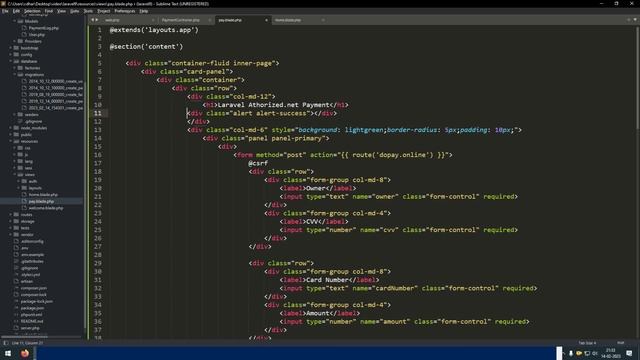Expand the vendor folder
This screenshot has width=640, height=360.
click(11, 235)
